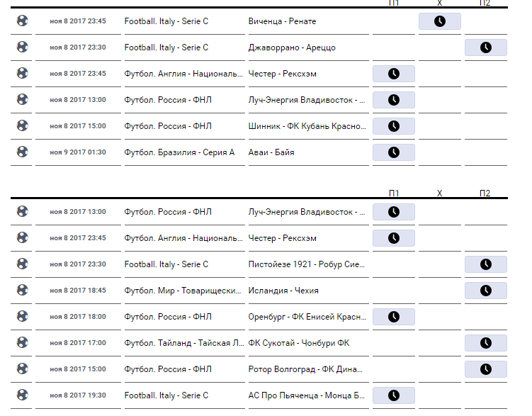532x416 pixels.
Task: Click the soccer ball icon for Пистойезе 1921 row
Action: click(23, 264)
